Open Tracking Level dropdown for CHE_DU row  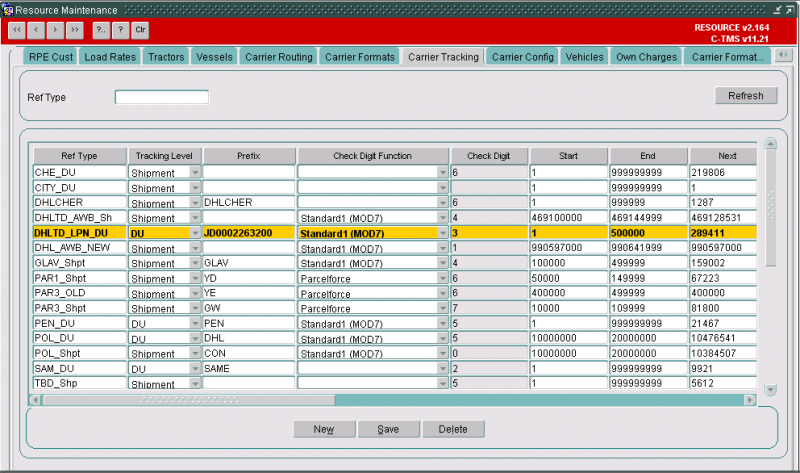195,172
